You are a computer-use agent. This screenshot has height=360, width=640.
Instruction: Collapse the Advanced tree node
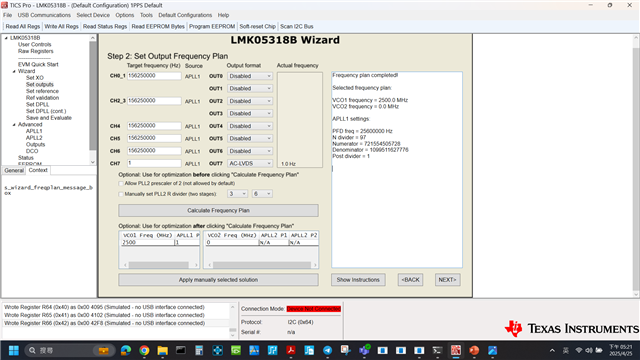(14, 124)
